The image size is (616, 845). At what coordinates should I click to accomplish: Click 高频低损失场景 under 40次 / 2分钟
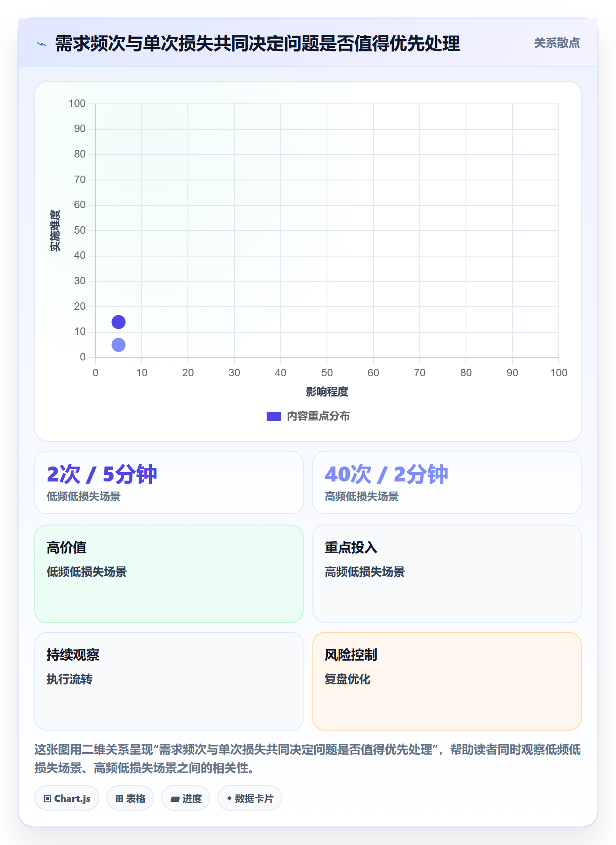[x=362, y=496]
